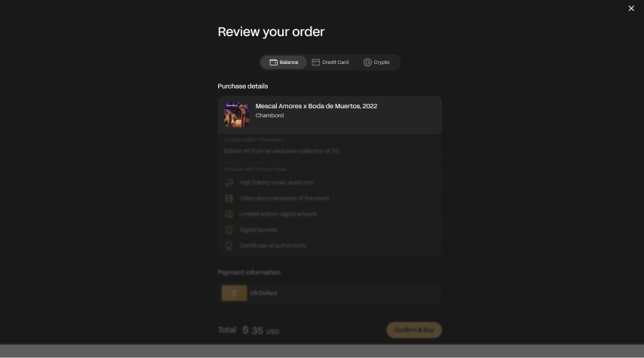
Task: Click the Chambord artist name
Action: 269,115
